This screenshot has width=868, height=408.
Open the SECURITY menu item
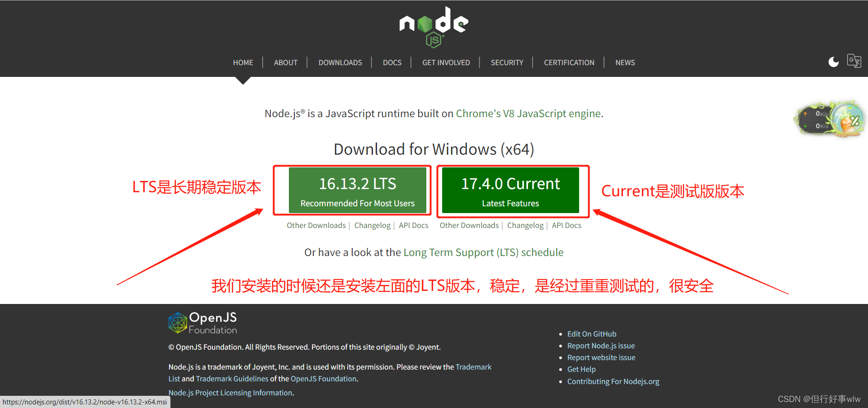click(507, 62)
